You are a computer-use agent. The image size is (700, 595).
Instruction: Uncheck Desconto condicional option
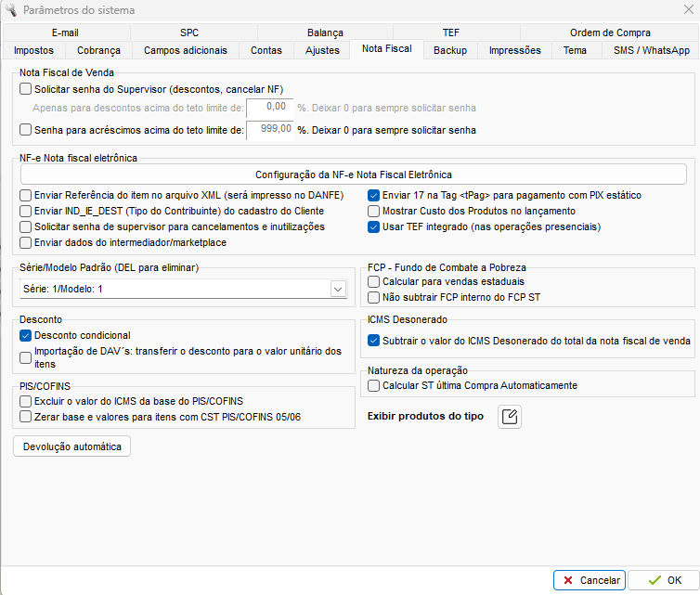pos(26,335)
